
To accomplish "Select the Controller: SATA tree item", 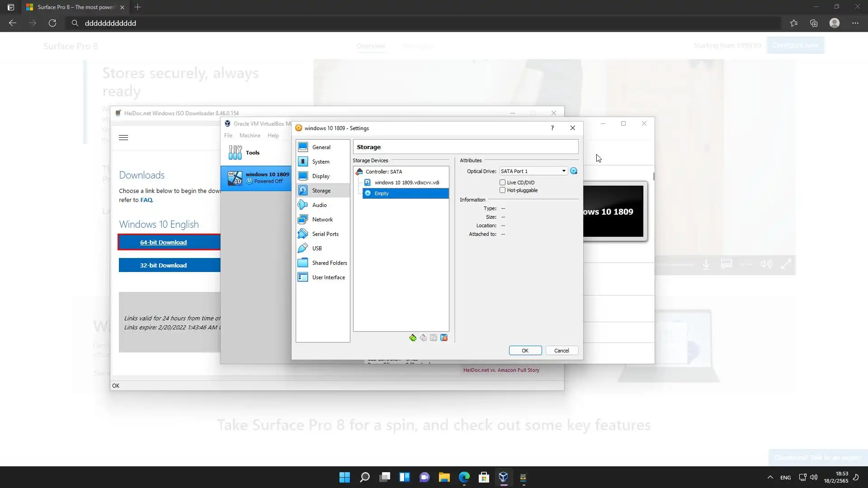I will coord(383,172).
